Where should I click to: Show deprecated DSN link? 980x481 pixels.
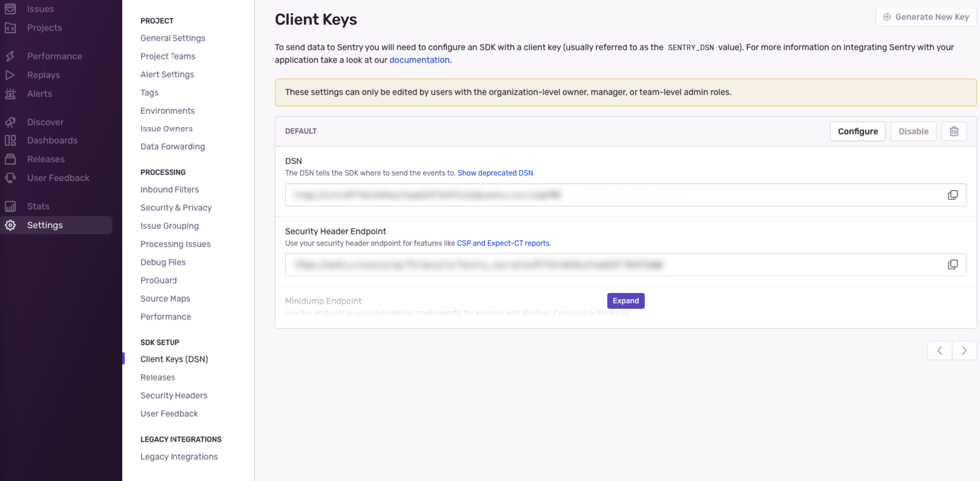tap(495, 173)
